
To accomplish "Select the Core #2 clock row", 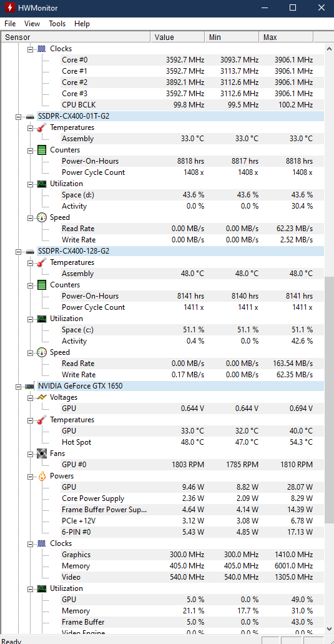I will (192, 82).
